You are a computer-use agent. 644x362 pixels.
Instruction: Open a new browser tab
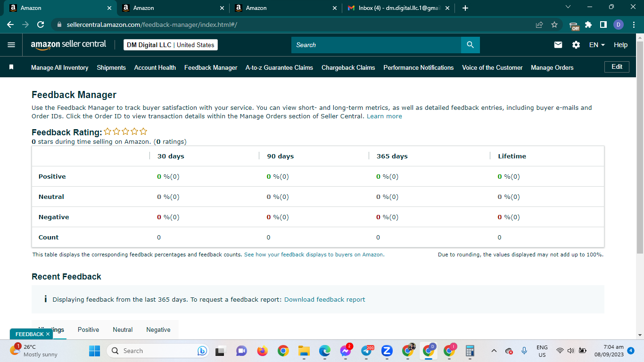[465, 8]
